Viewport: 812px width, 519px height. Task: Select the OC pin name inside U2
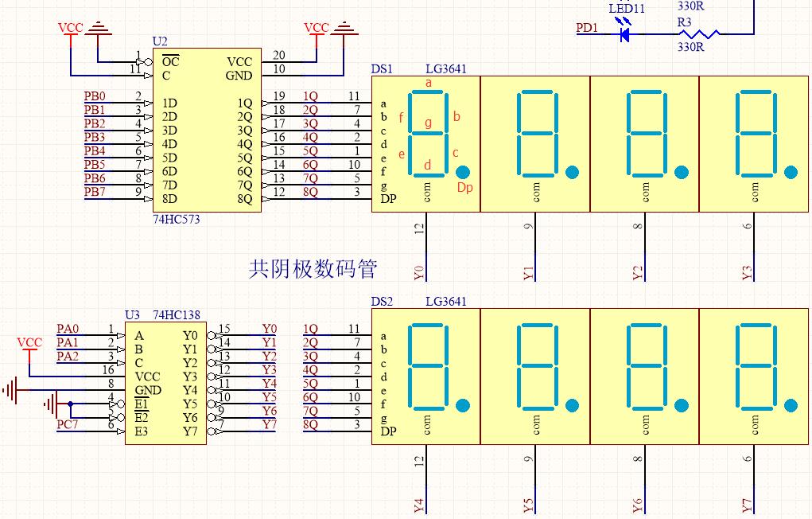tap(170, 62)
